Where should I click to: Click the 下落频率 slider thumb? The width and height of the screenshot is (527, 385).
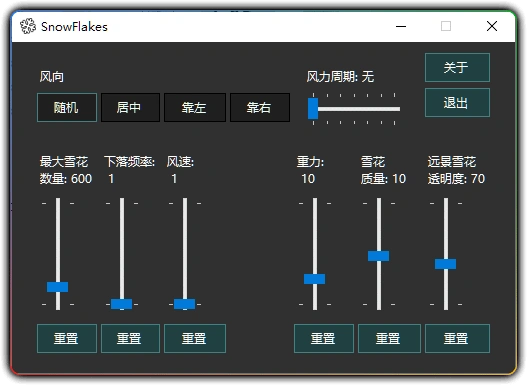(121, 304)
